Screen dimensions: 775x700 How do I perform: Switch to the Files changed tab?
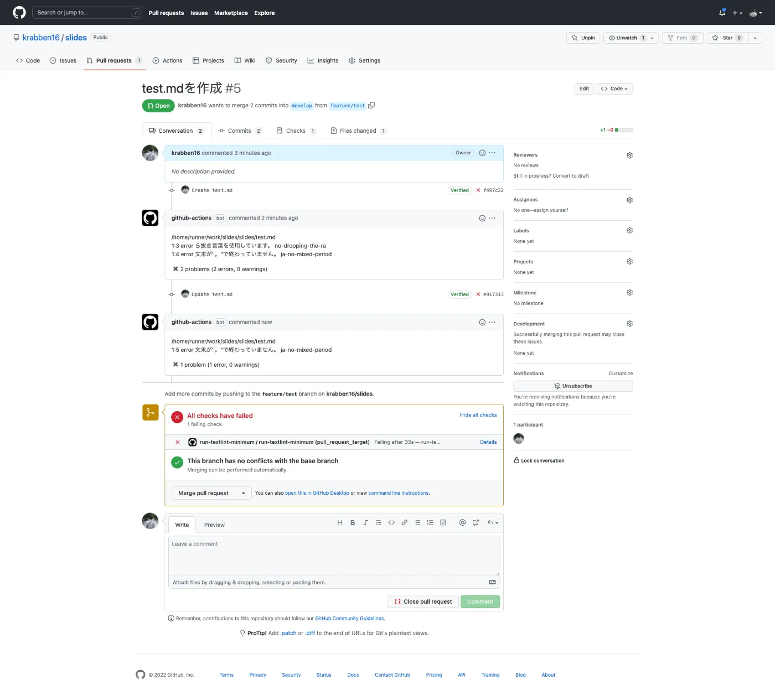(x=358, y=131)
